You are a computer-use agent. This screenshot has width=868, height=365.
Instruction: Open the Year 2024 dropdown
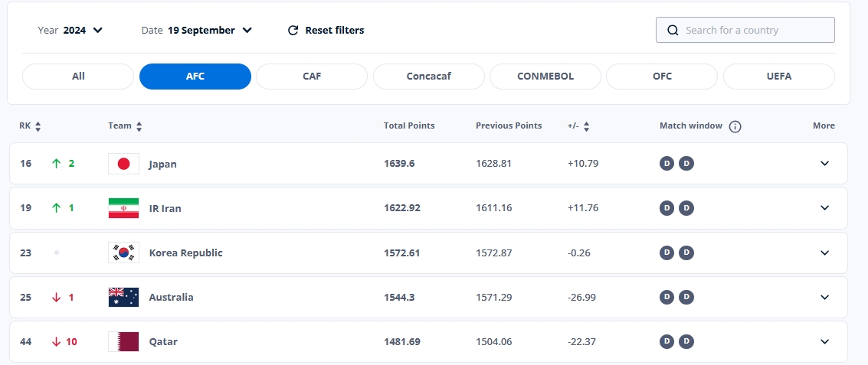[x=70, y=31]
